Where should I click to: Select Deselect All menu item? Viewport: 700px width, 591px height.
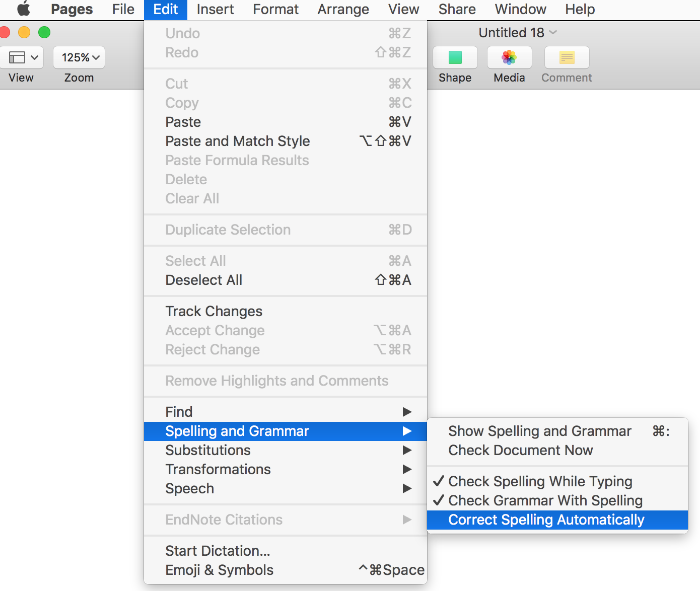point(286,280)
